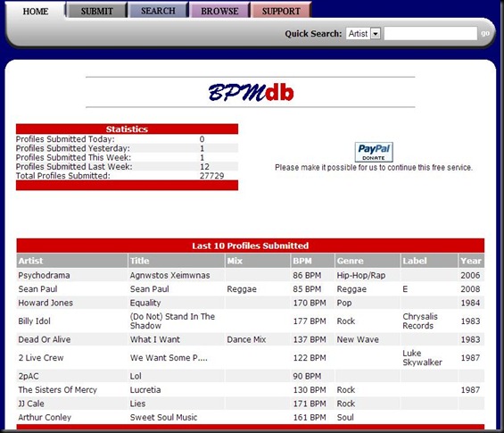Click title (Do Not) Stand In The Shadow
This screenshot has height=433, width=504.
(x=172, y=321)
